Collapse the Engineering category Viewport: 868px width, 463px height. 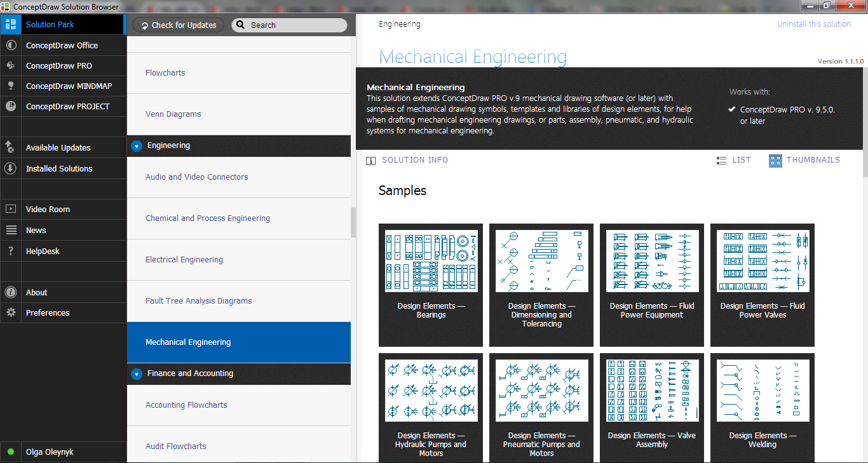tap(136, 146)
